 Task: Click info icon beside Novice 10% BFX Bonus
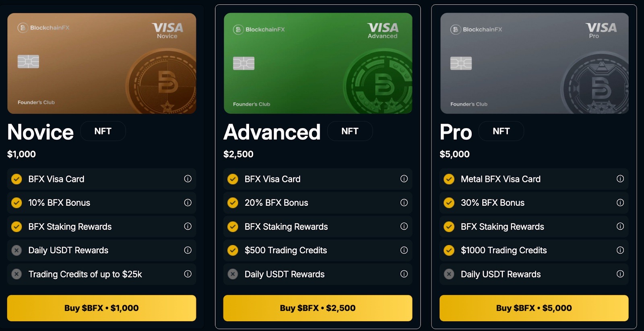click(x=188, y=203)
